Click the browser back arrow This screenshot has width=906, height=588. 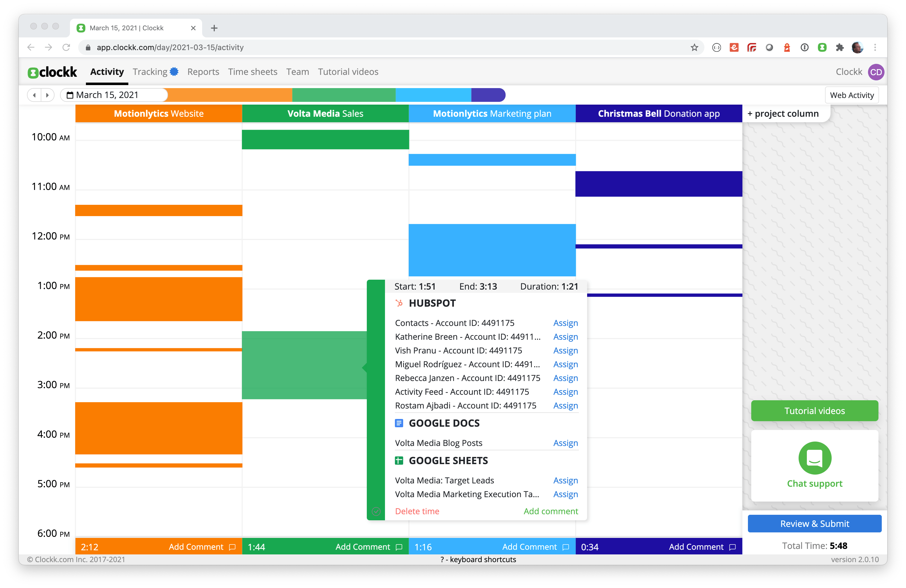coord(31,47)
